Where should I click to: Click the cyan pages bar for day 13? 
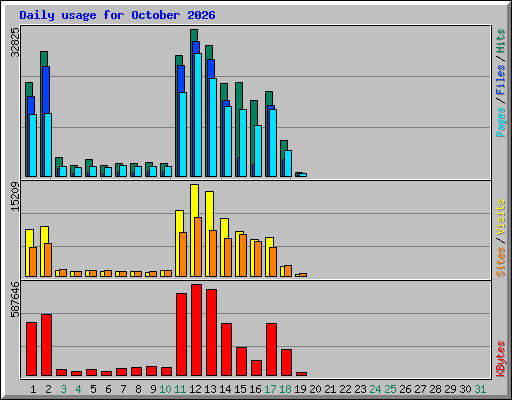tap(213, 128)
